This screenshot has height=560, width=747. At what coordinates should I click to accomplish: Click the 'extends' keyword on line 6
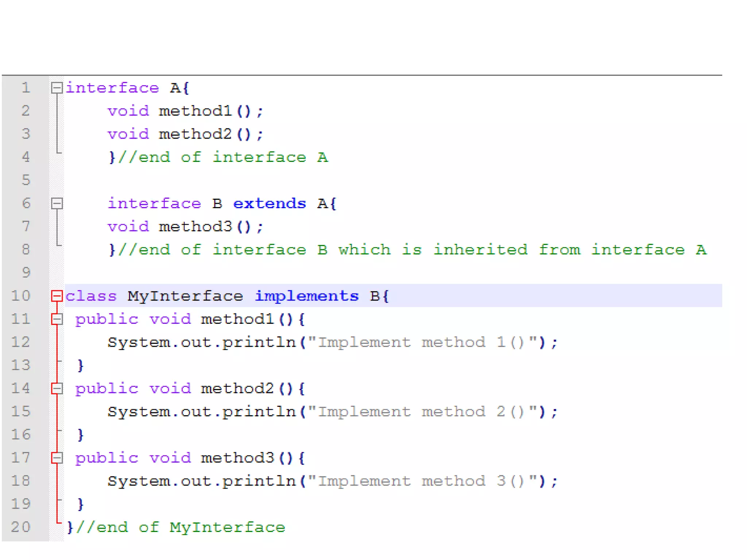point(269,203)
